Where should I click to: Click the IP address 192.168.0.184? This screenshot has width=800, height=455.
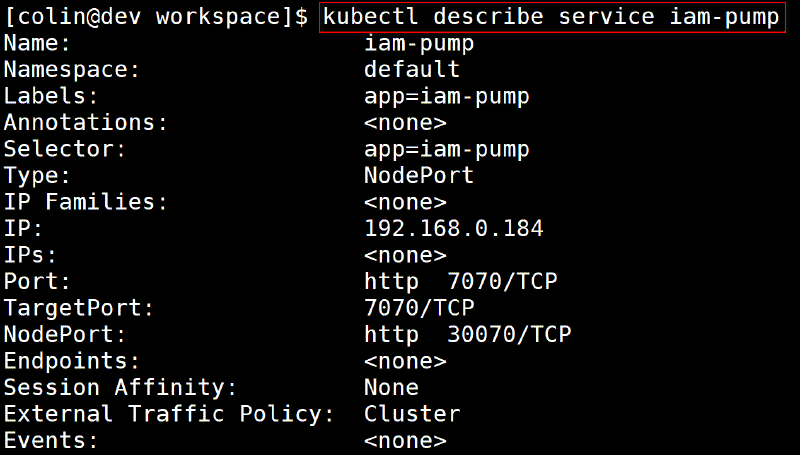pyautogui.click(x=453, y=229)
